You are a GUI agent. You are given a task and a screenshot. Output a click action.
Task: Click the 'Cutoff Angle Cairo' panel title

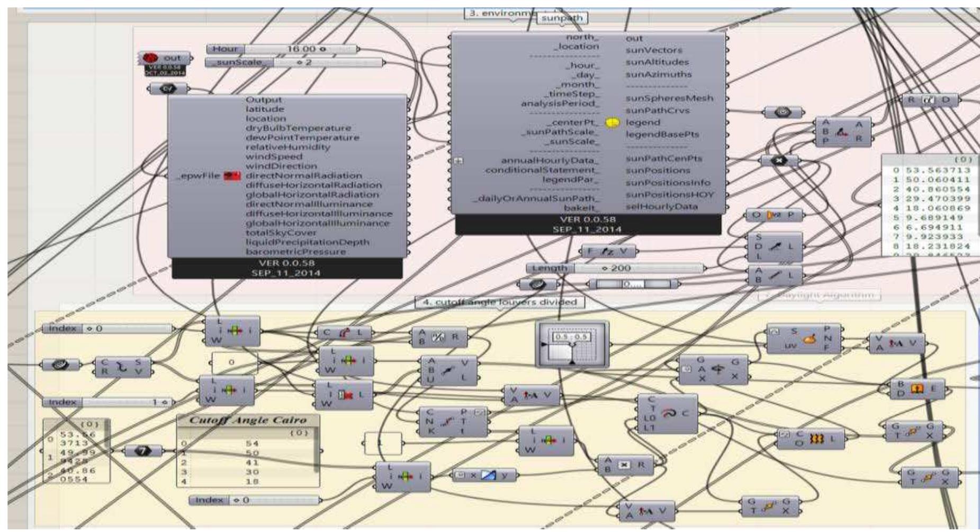click(248, 420)
